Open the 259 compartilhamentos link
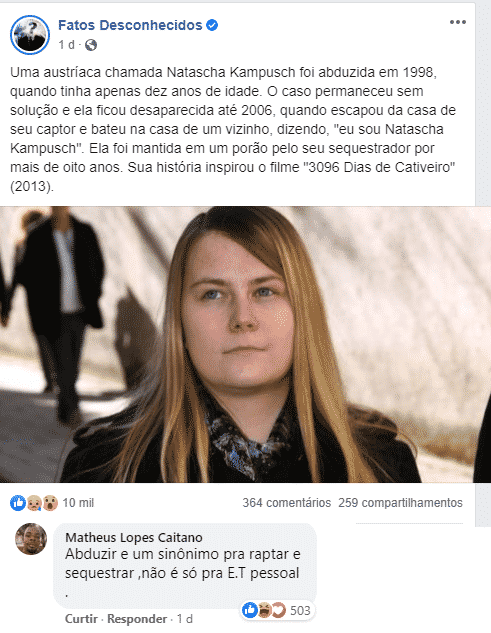 click(x=400, y=503)
